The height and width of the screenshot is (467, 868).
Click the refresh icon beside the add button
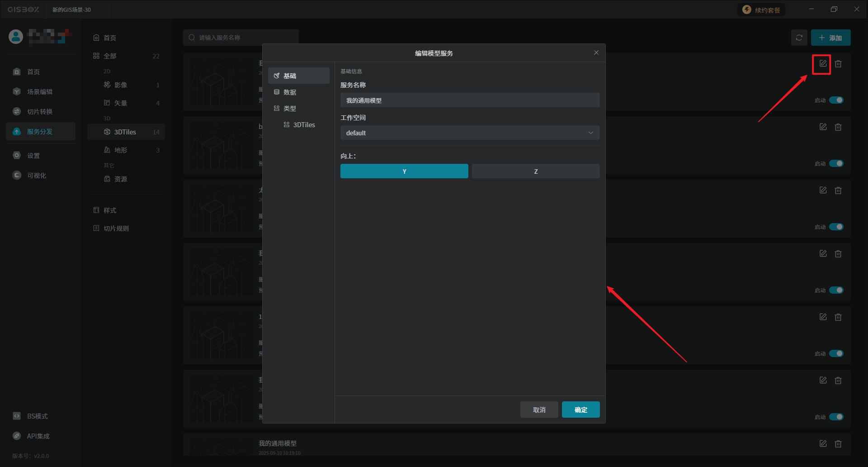(799, 38)
